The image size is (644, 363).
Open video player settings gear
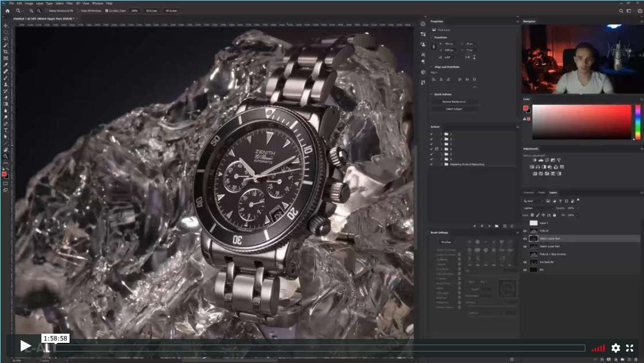click(x=615, y=348)
